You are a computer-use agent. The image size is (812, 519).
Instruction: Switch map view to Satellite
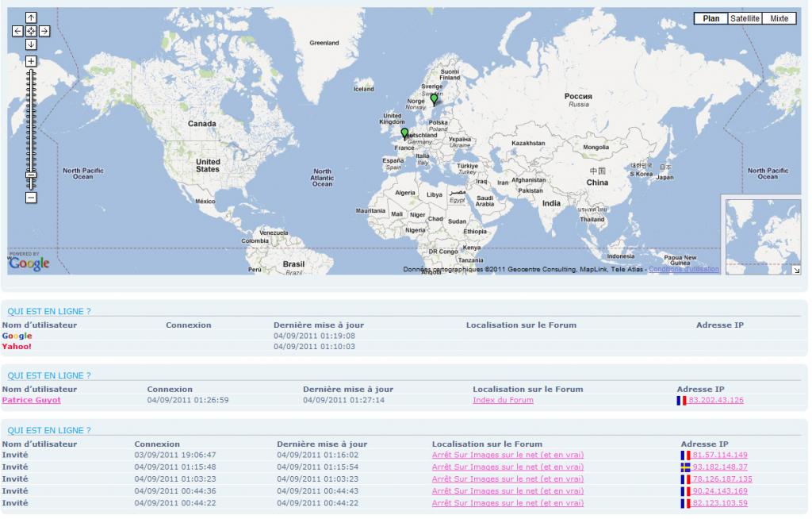pyautogui.click(x=745, y=19)
